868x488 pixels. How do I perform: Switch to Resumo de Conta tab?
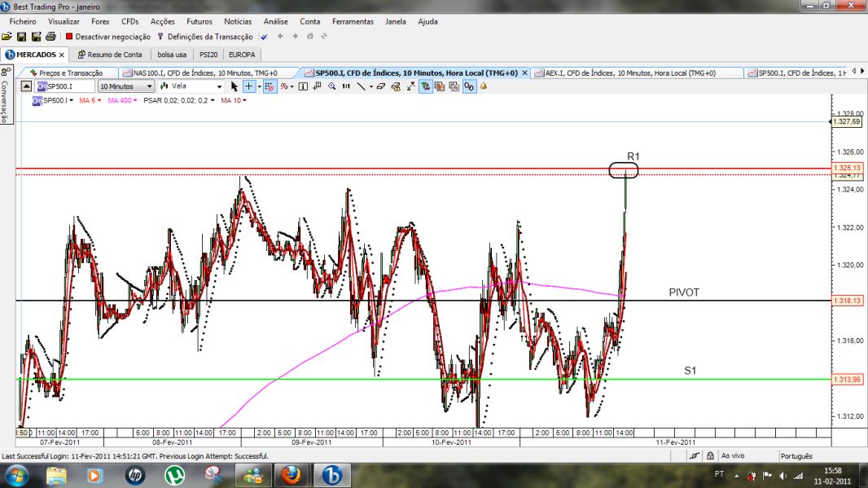110,55
